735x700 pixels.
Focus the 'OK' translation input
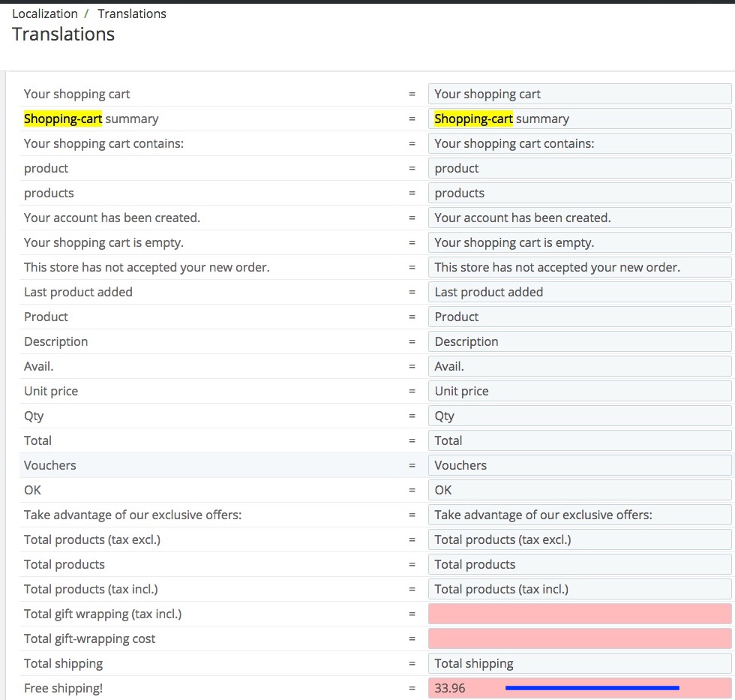[580, 490]
